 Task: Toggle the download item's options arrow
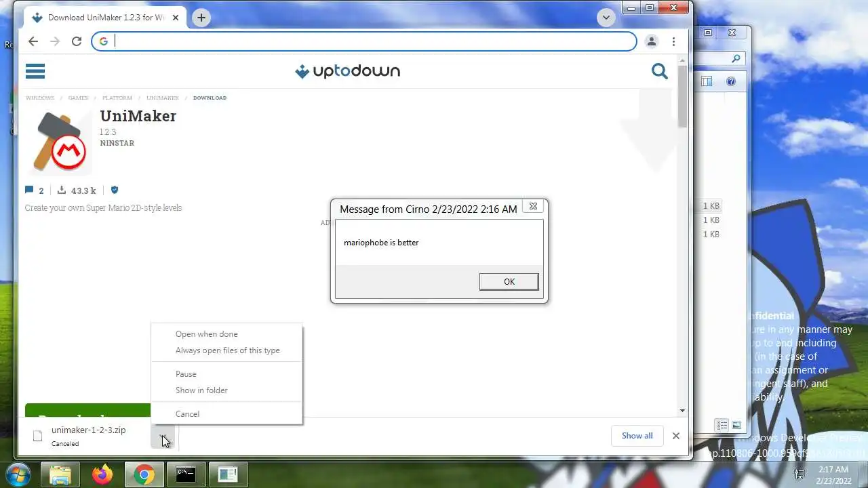(x=163, y=436)
